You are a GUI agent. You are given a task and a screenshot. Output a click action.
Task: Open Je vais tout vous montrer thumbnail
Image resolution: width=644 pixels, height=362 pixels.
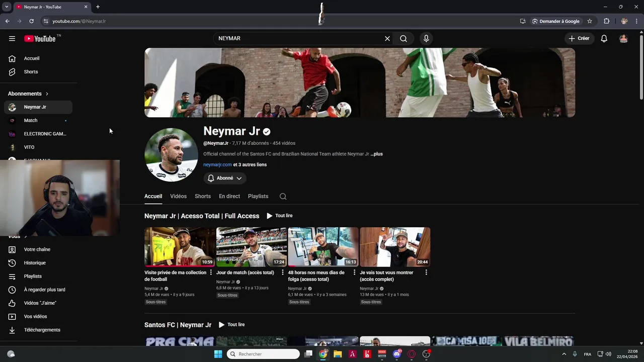click(395, 247)
